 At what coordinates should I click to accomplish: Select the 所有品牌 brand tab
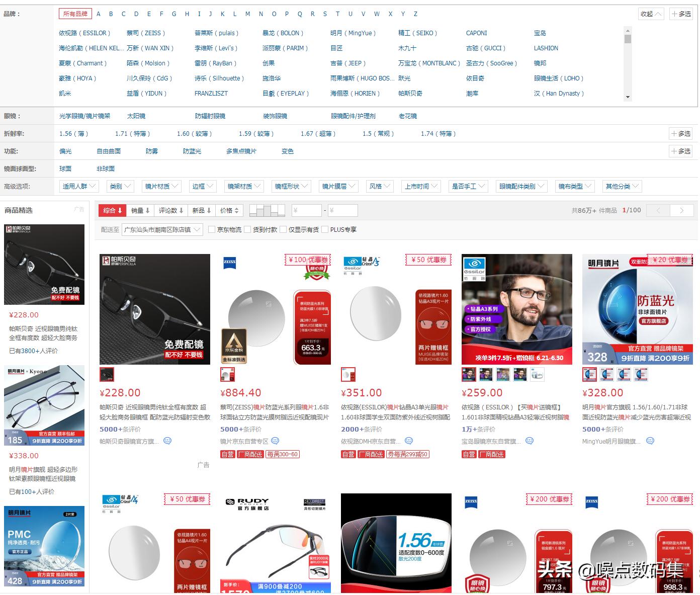[x=75, y=14]
